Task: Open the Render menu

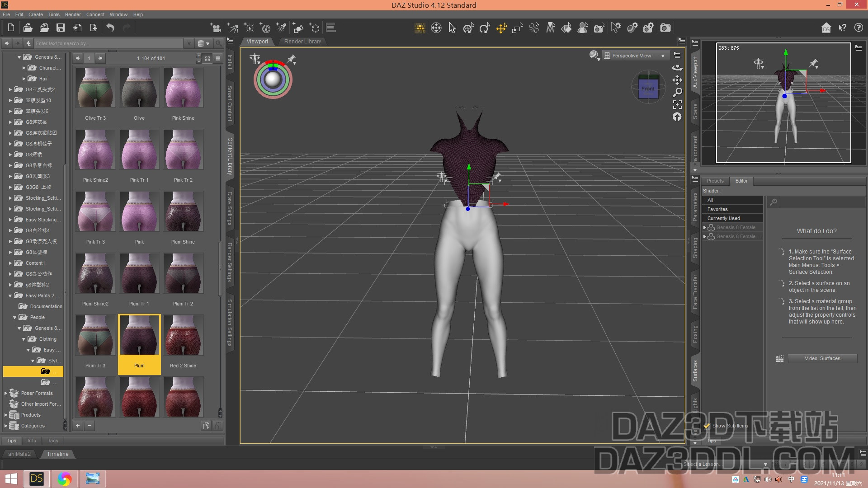Action: pos(73,14)
